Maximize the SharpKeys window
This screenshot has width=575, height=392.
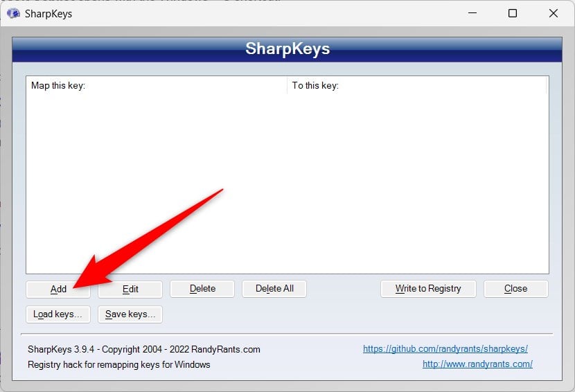click(513, 13)
